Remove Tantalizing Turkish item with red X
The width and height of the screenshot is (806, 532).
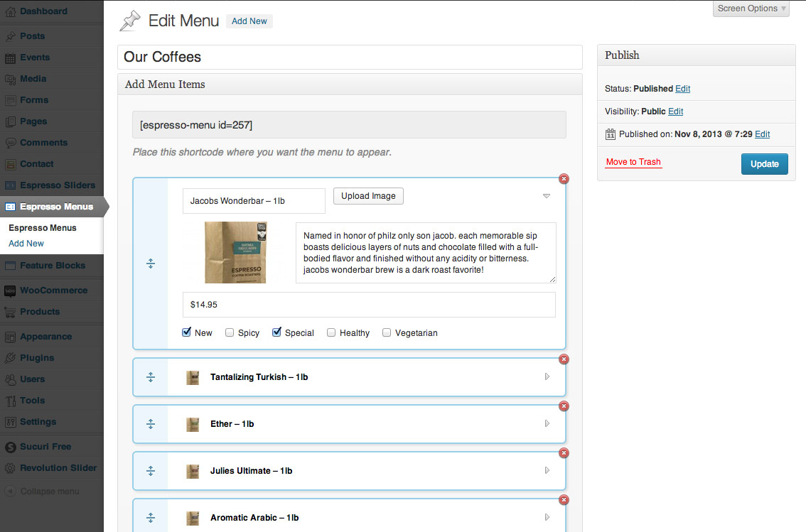564,359
